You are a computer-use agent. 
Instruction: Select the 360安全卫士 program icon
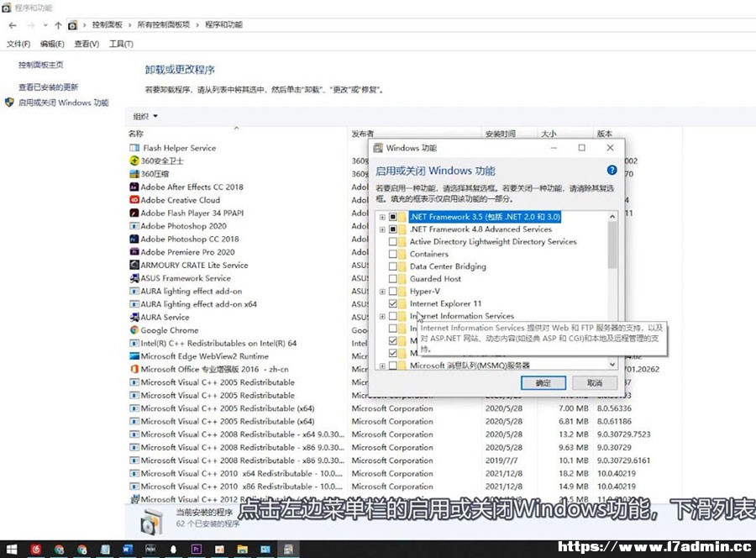(134, 161)
